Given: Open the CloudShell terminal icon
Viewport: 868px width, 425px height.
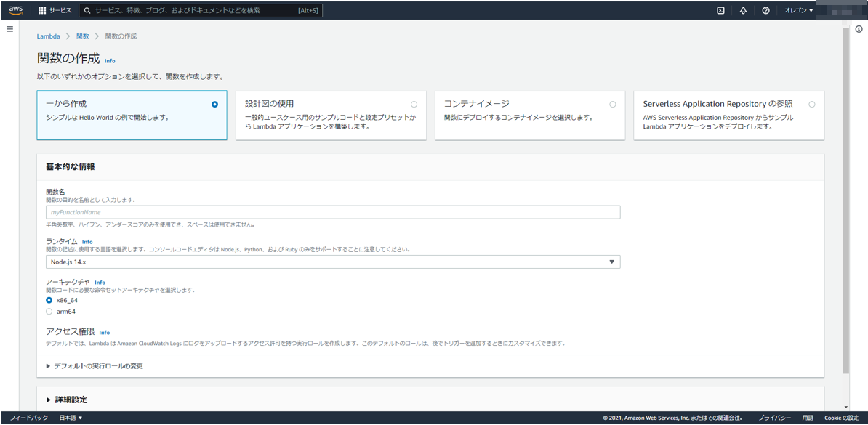Looking at the screenshot, I should click(720, 10).
